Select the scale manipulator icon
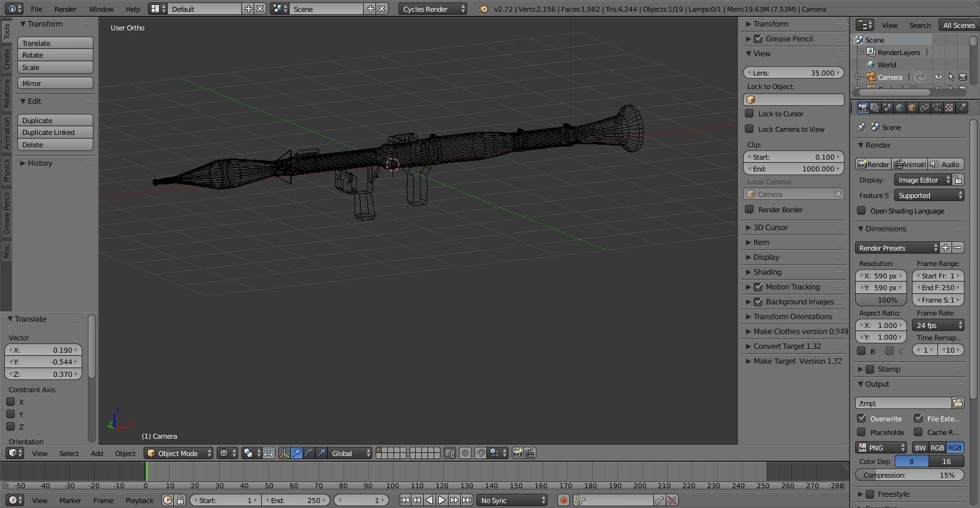The height and width of the screenshot is (508, 980). coord(321,453)
